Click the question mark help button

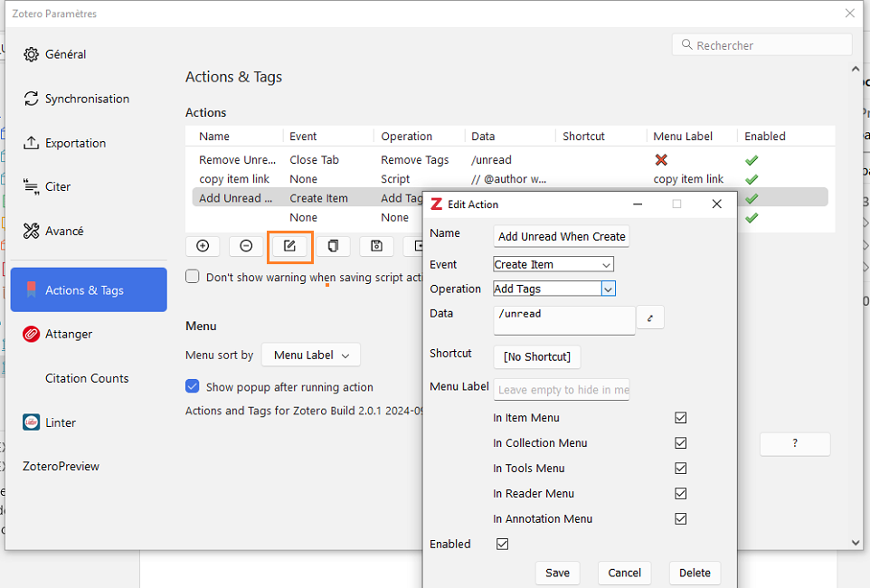pyautogui.click(x=795, y=443)
